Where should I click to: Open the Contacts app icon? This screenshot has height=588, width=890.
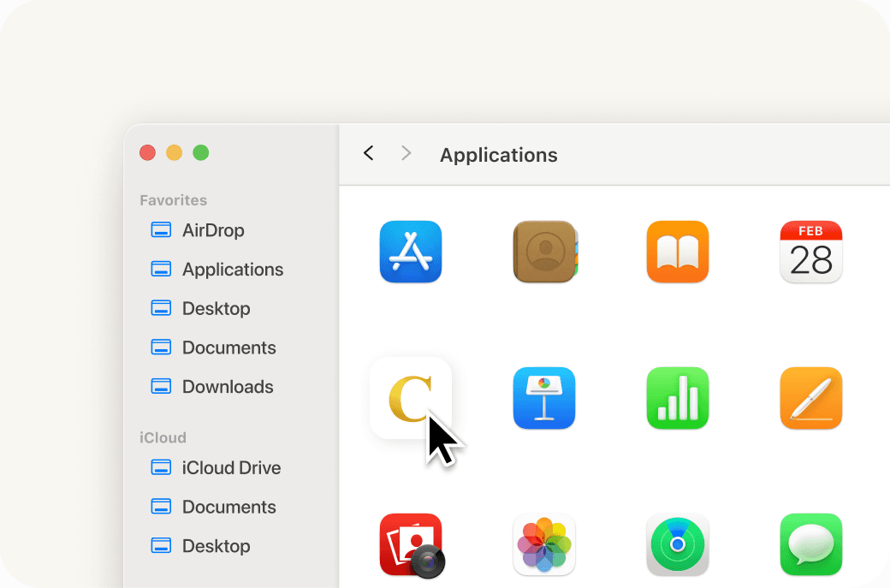pyautogui.click(x=545, y=252)
